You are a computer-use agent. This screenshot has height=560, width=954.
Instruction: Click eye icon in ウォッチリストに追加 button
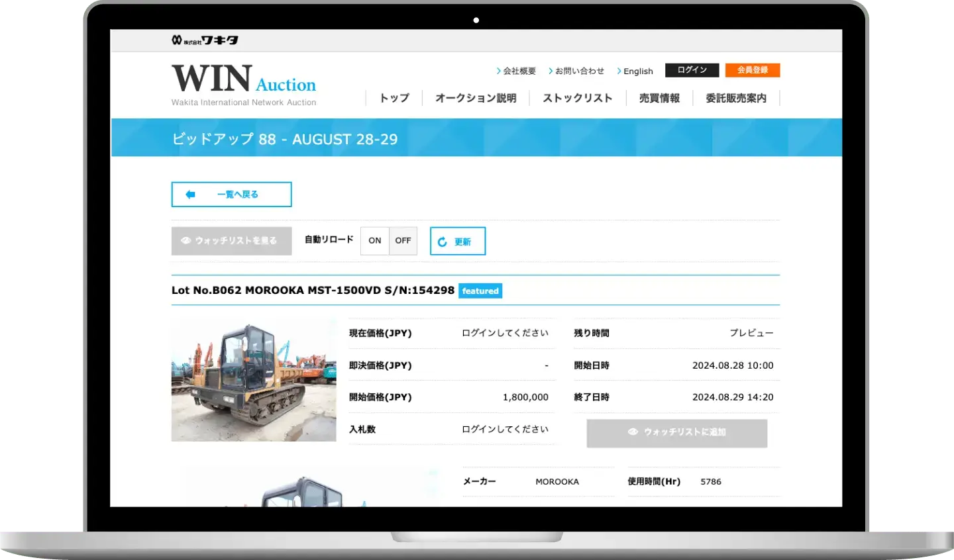[633, 432]
